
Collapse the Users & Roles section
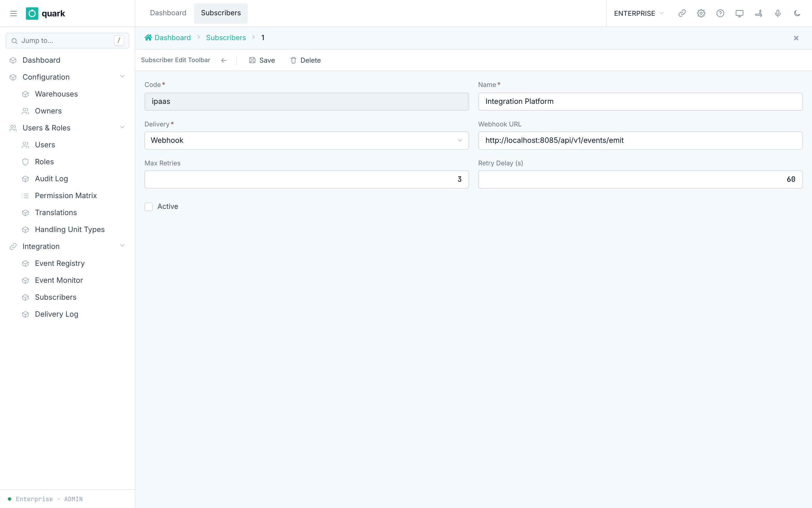click(x=122, y=127)
